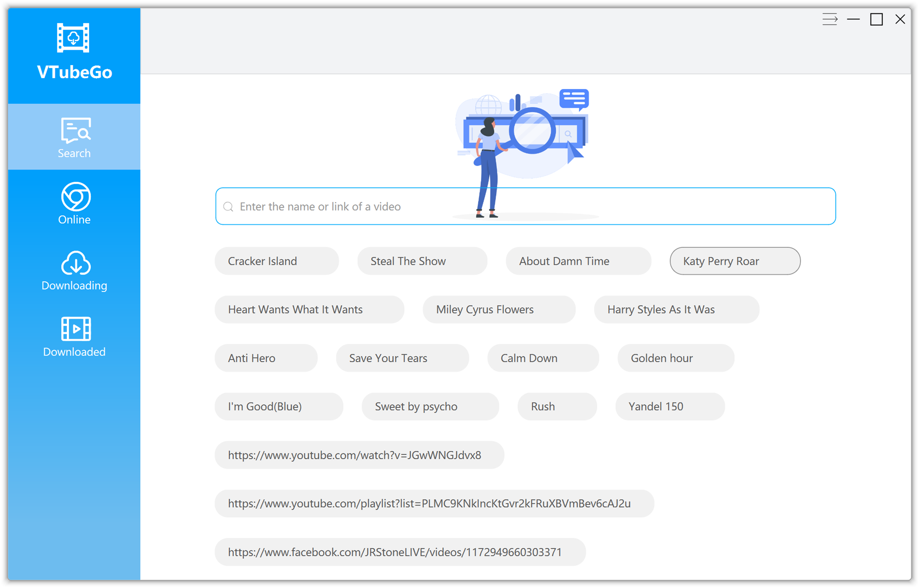Viewport: 919px width, 588px height.
Task: Click the YouTube watch URL example
Action: coord(359,455)
